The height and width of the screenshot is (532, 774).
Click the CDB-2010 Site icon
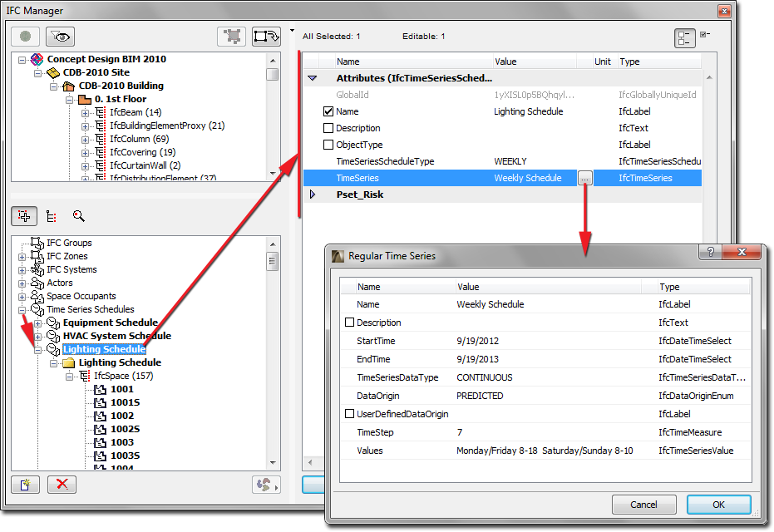click(53, 72)
